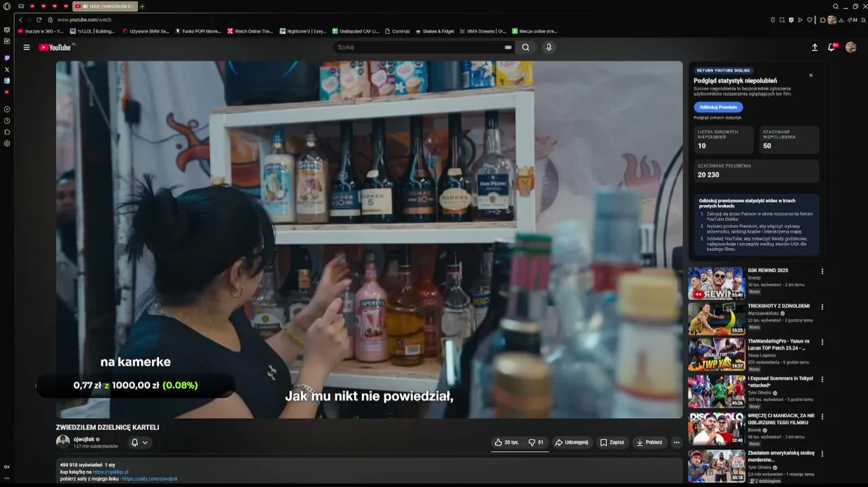Open the YouTube upload/create icon

[x=815, y=47]
